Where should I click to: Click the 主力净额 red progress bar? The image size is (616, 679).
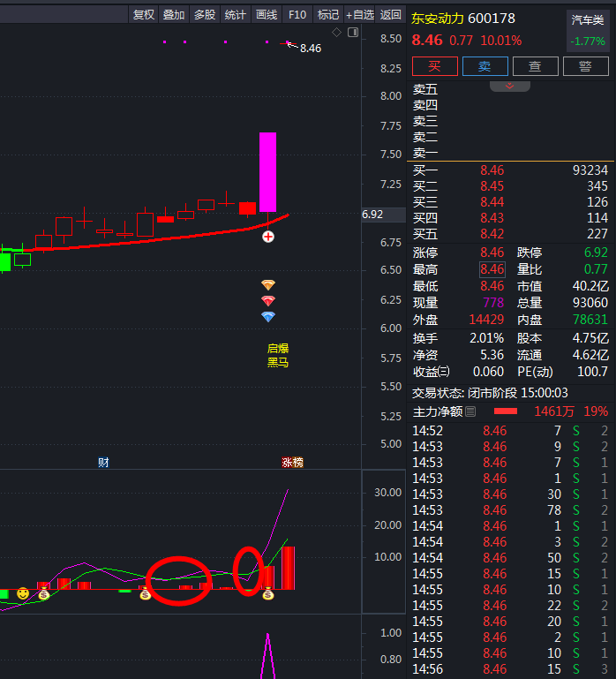[506, 411]
